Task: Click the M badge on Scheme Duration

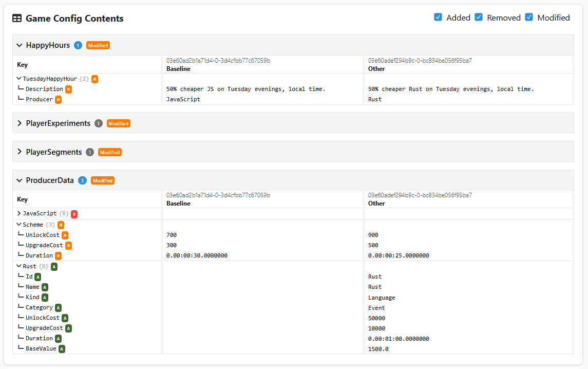Action: click(x=58, y=255)
